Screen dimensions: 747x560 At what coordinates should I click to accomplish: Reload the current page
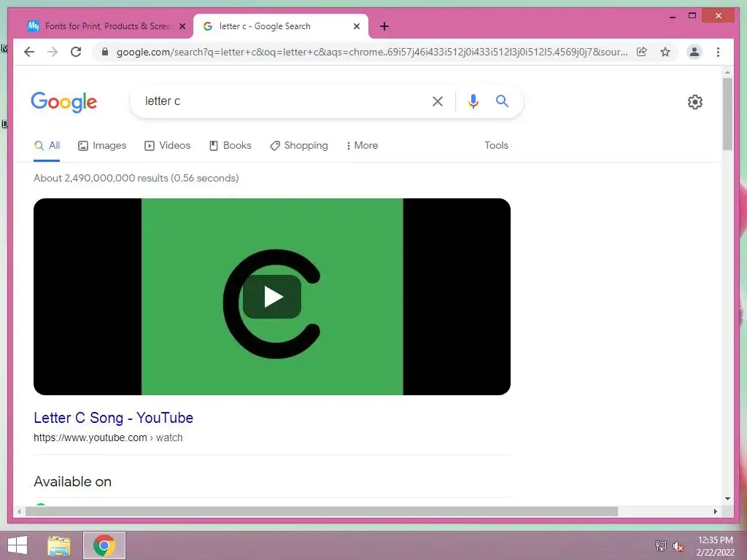(x=76, y=52)
